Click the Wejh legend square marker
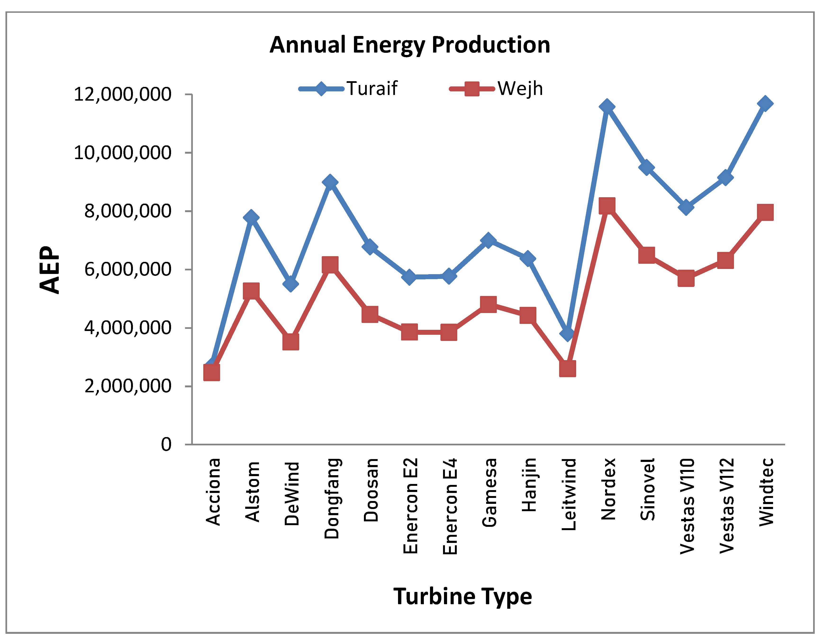 (x=472, y=89)
